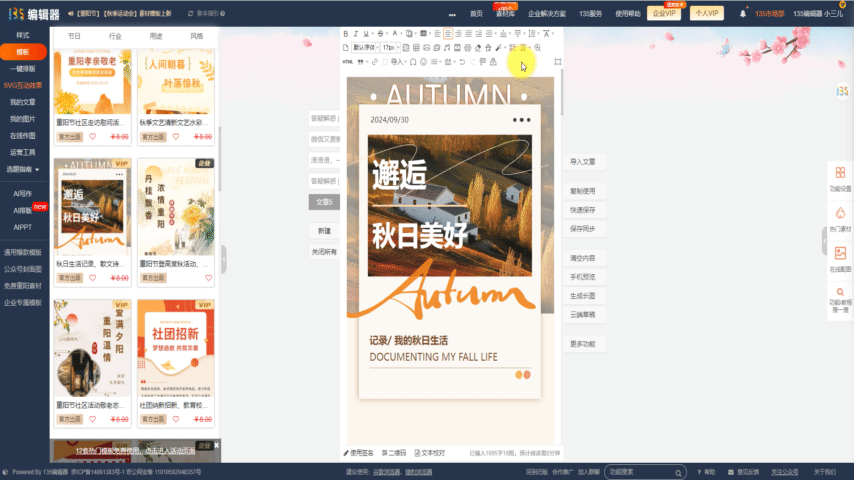Open AI写作 from the sidebar

point(23,193)
